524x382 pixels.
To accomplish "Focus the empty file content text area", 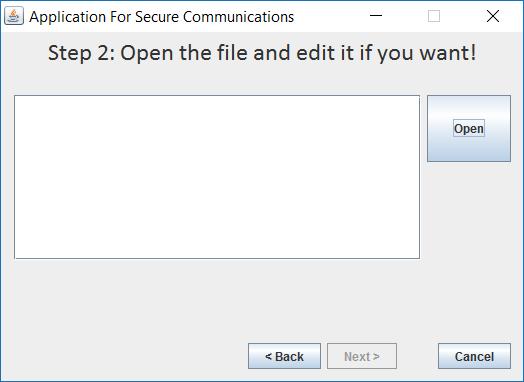I will 217,177.
